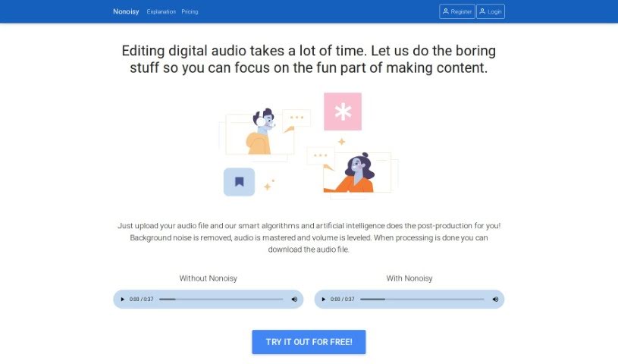Click the man with headset illustration
This screenshot has height=364, width=618.
pyautogui.click(x=261, y=132)
